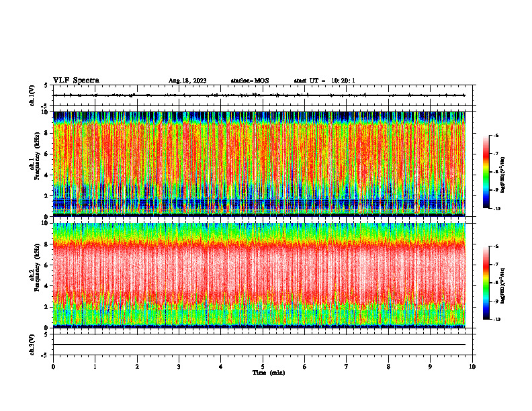Click the "-6" label on ch.1 colorbar

[496, 135]
